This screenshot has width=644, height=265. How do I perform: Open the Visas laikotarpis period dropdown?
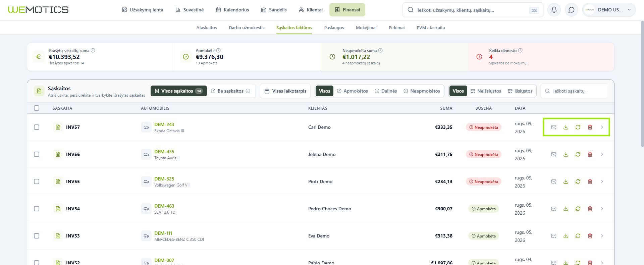(285, 91)
